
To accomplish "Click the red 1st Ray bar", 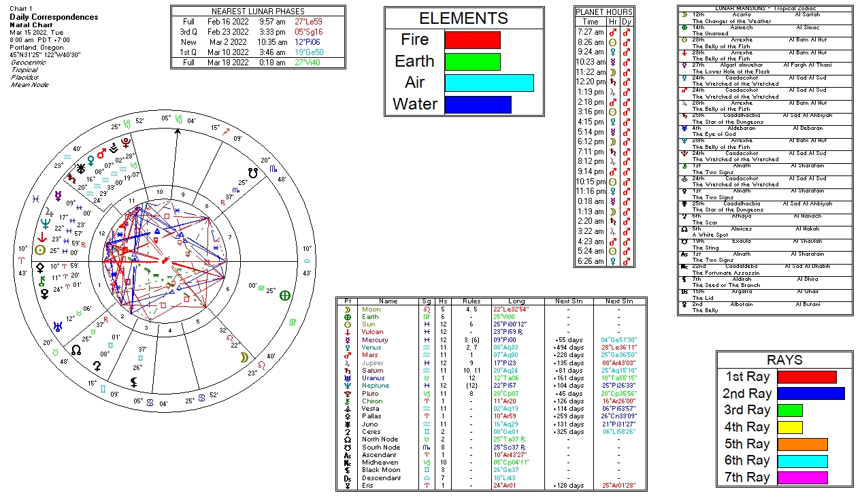I will (807, 377).
